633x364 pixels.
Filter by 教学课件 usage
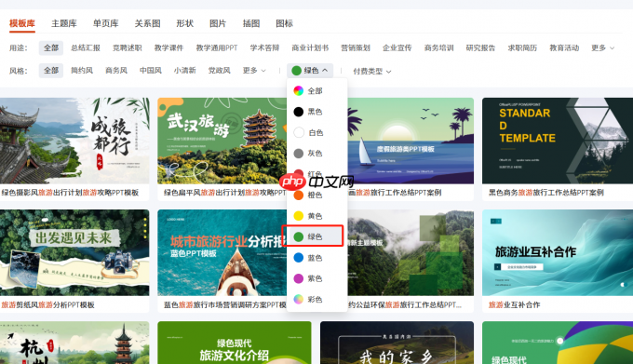(x=168, y=48)
